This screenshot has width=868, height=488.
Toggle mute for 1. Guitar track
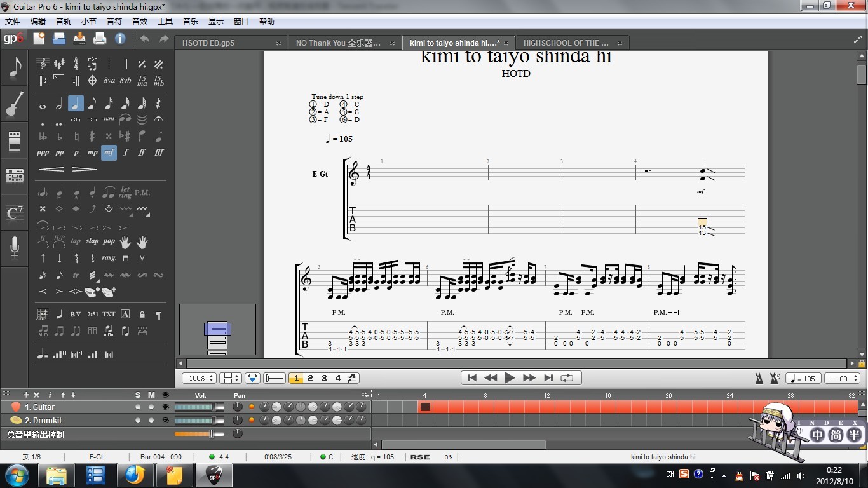point(151,407)
